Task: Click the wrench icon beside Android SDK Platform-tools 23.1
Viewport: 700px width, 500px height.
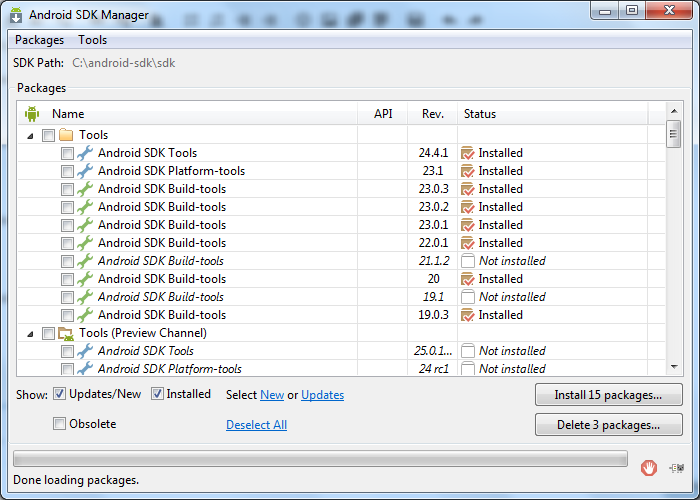Action: (x=85, y=171)
